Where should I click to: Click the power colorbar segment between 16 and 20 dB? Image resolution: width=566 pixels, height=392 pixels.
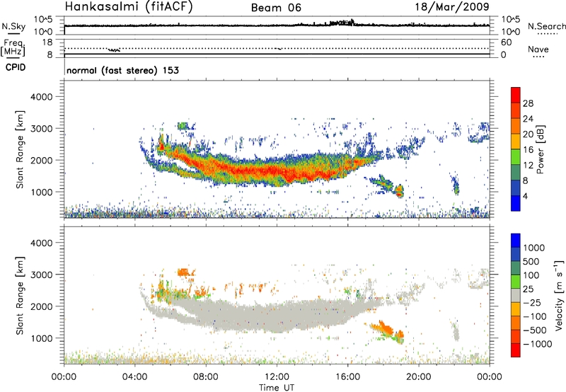click(516, 142)
